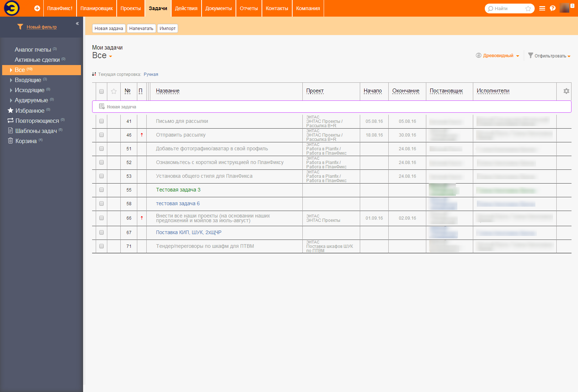Click the orange funnel icon near Новый фильтр
578x392 pixels.
pyautogui.click(x=20, y=26)
